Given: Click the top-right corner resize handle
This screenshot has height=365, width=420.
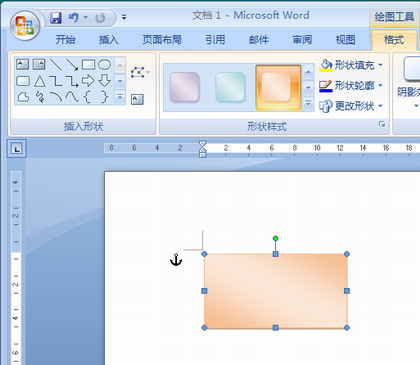Looking at the screenshot, I should [x=347, y=254].
